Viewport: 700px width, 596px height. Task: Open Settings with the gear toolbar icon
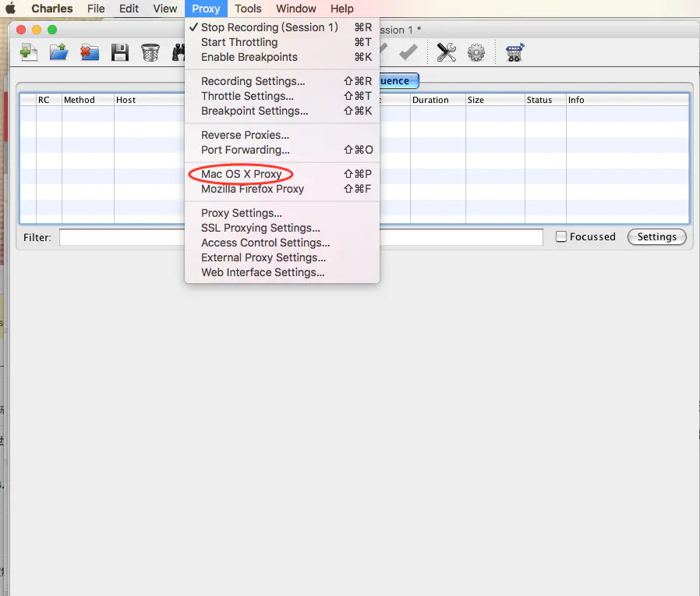(x=476, y=53)
